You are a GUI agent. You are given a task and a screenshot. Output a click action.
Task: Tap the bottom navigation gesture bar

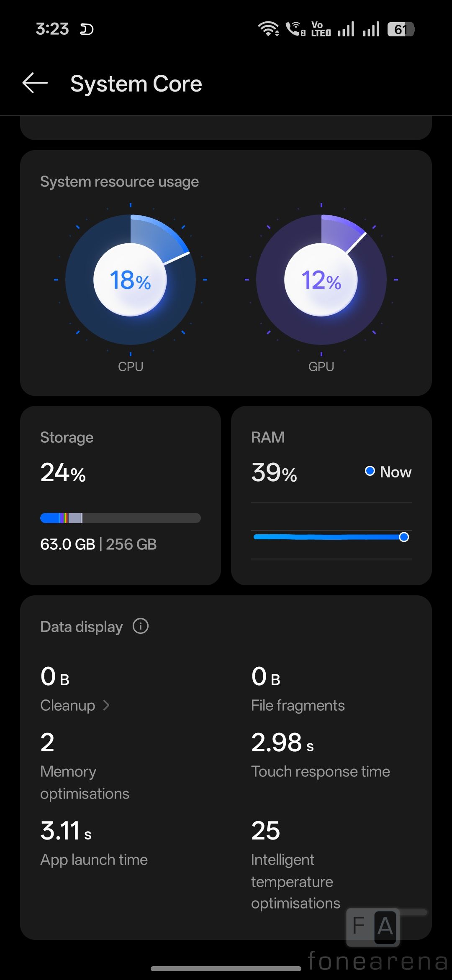[x=226, y=968]
